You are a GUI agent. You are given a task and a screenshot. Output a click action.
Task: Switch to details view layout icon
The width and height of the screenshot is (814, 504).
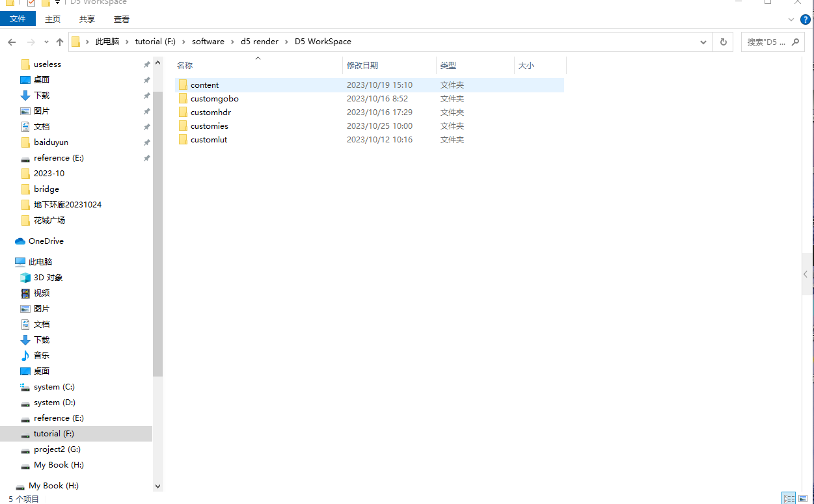(789, 498)
